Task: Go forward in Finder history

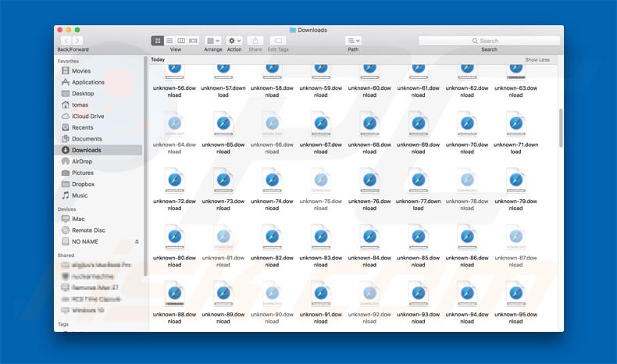Action: 78,41
